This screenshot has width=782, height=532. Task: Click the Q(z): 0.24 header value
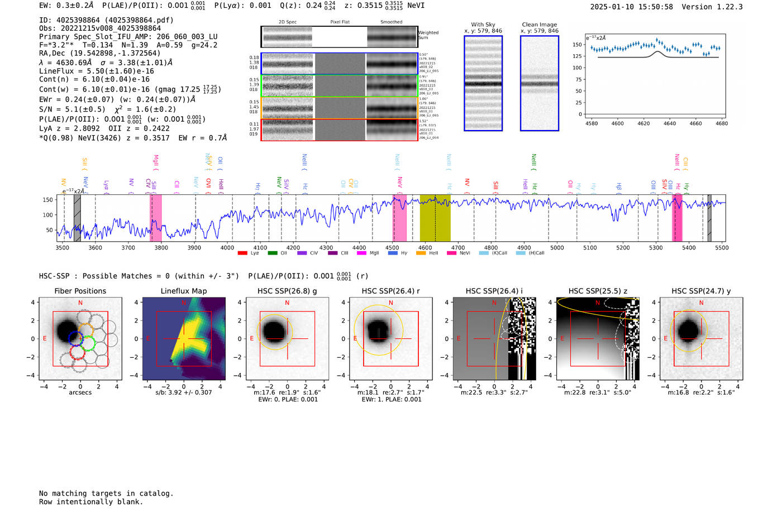pyautogui.click(x=308, y=6)
